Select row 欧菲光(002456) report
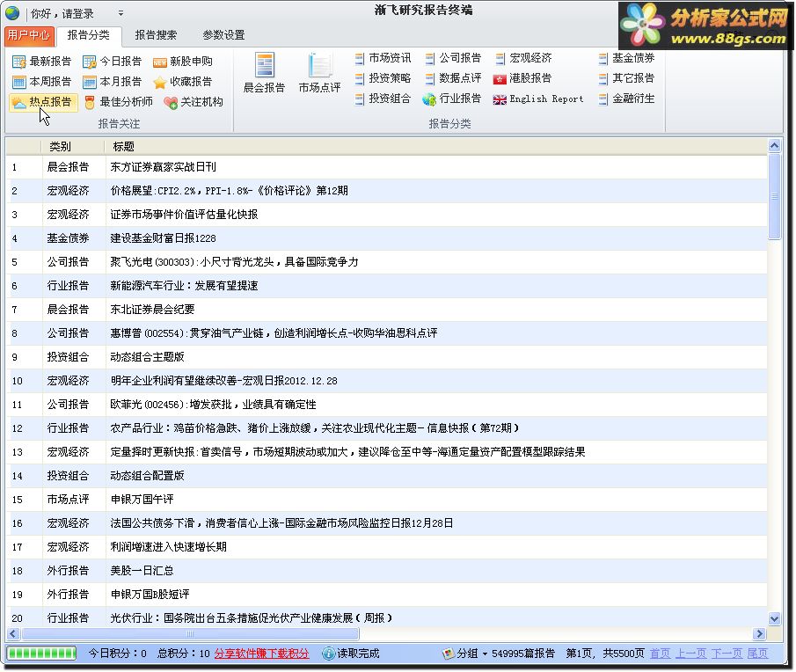Viewport: 796px width, 672px height. pos(387,405)
